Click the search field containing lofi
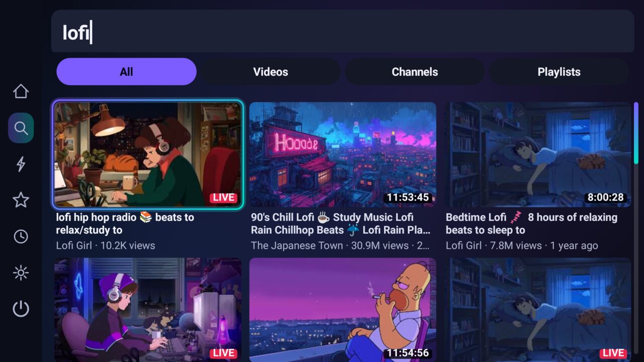The image size is (644, 362). [x=343, y=32]
